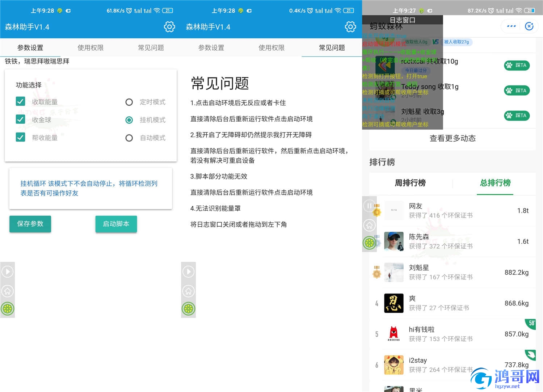This screenshot has width=543, height=392.
Task: Click the 排行榜 section heading
Action: (x=382, y=162)
